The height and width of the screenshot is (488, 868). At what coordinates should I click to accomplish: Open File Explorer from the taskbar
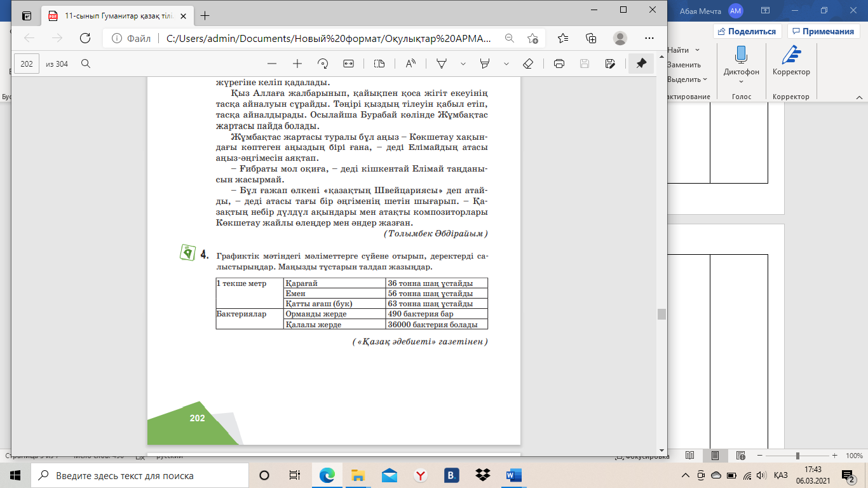[x=358, y=475]
